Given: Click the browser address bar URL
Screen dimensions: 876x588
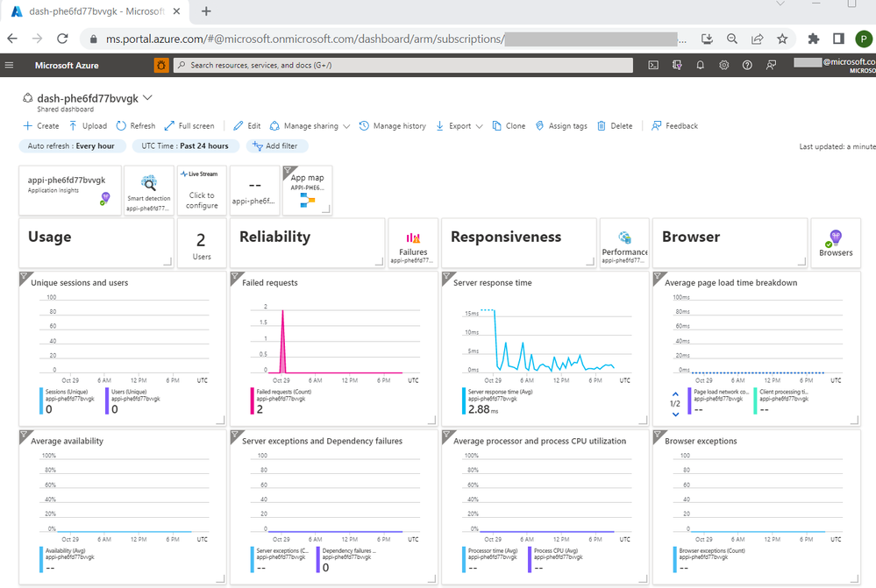Looking at the screenshot, I should 306,39.
